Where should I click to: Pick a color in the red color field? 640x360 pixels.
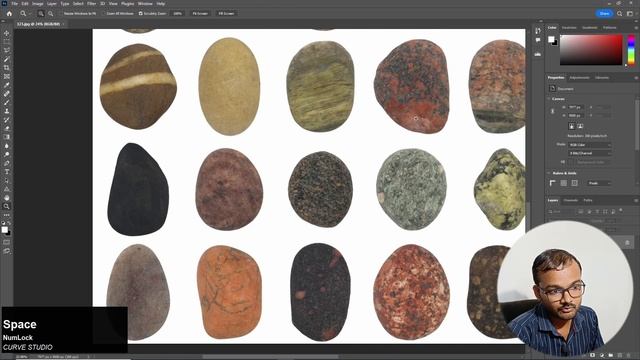pos(591,50)
